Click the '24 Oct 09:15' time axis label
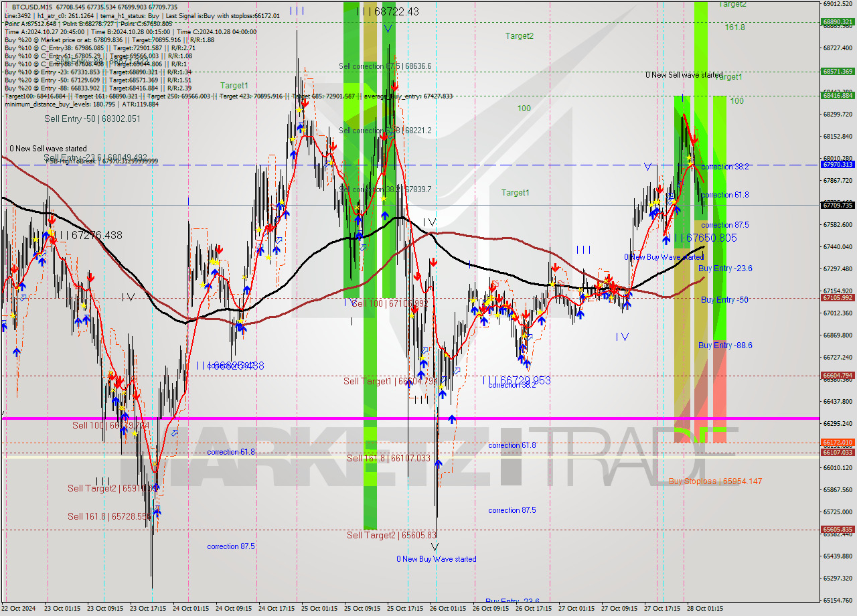The height and width of the screenshot is (616, 857). [x=234, y=609]
